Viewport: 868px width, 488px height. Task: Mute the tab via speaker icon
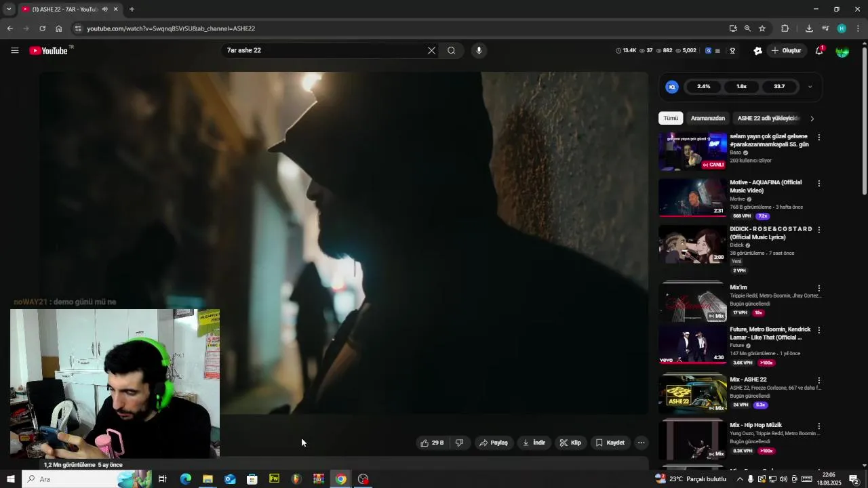pyautogui.click(x=104, y=9)
